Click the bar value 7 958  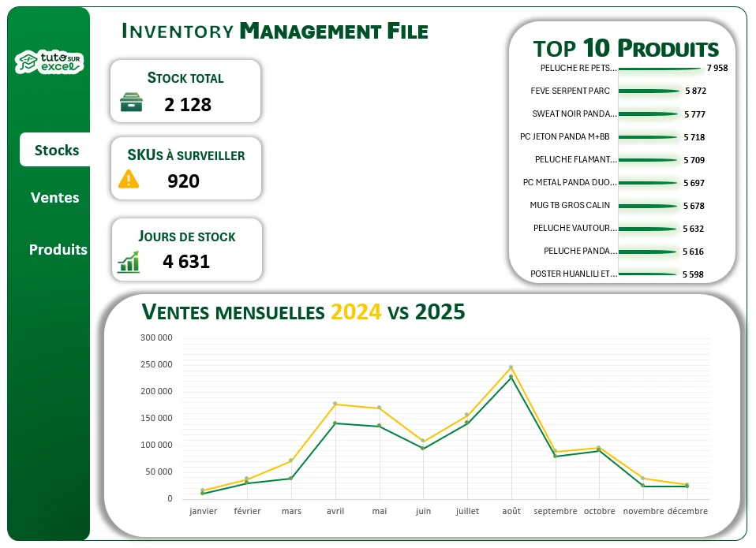(x=717, y=68)
